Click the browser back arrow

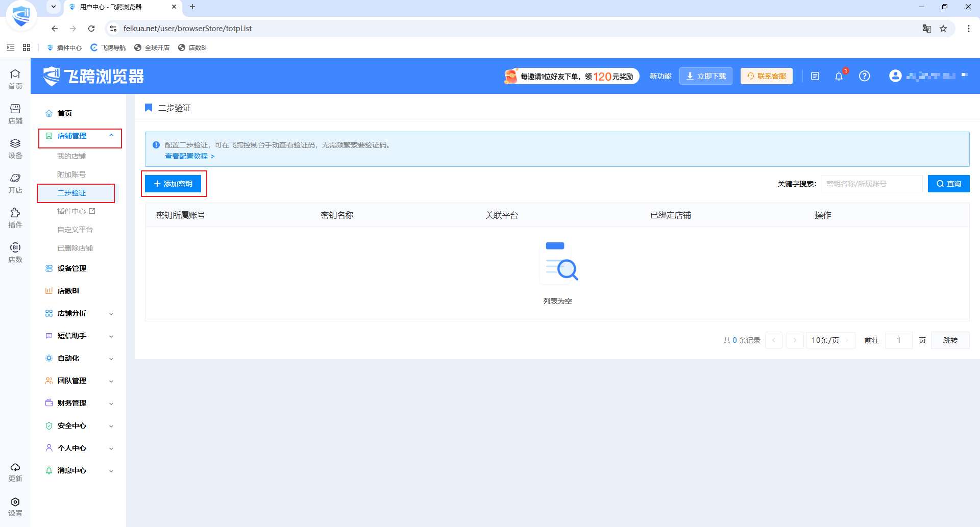[x=55, y=29]
